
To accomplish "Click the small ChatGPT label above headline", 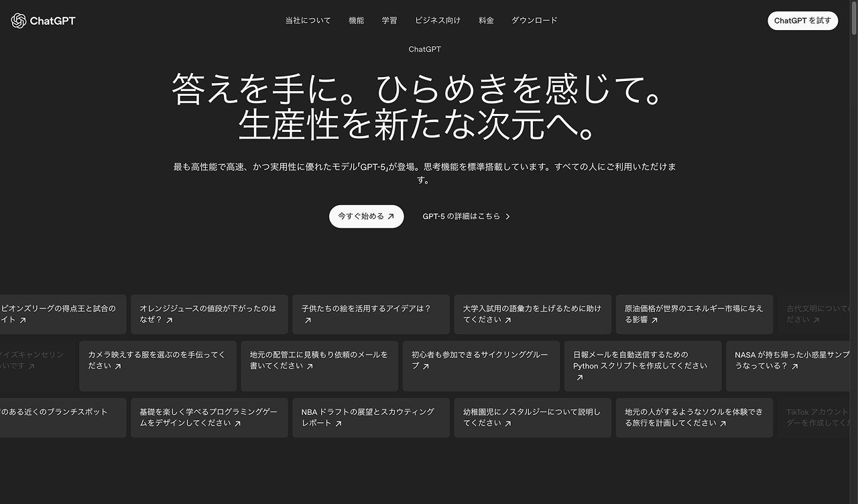I will [425, 50].
